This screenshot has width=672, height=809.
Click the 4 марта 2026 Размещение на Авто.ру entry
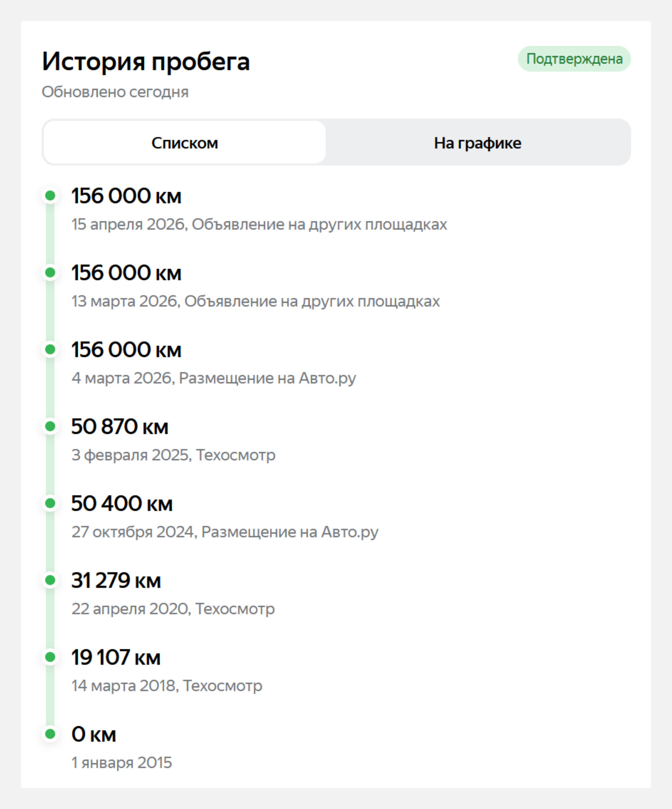pos(214,378)
